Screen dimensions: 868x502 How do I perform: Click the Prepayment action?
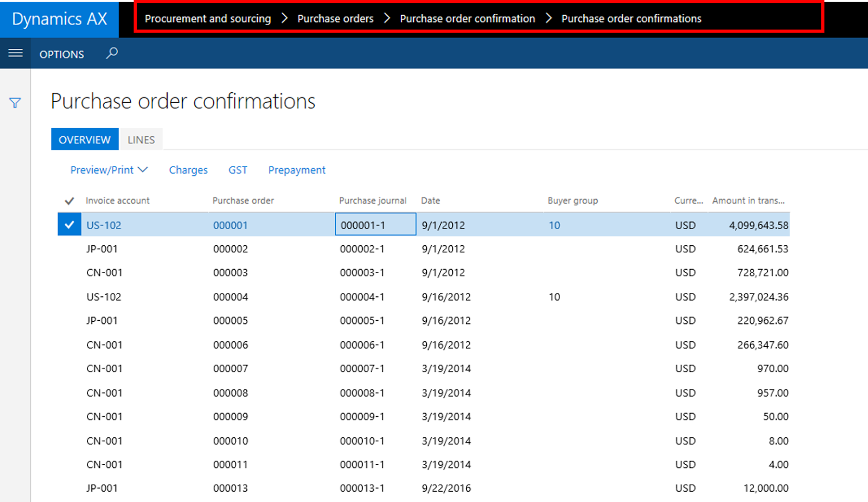tap(297, 170)
